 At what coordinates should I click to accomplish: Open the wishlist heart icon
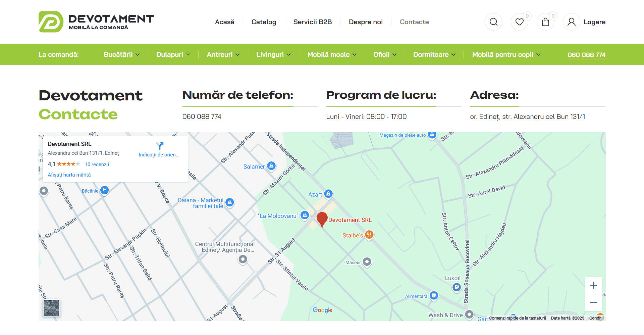(520, 22)
